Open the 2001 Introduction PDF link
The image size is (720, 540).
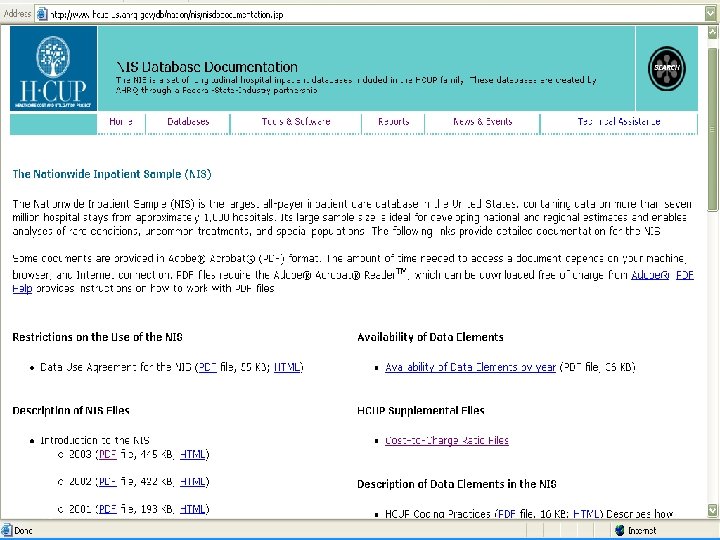pyautogui.click(x=107, y=509)
